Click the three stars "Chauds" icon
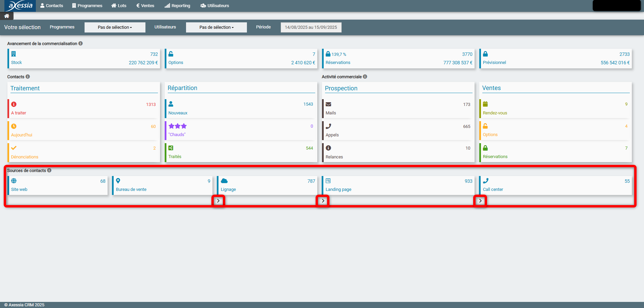 click(x=178, y=126)
